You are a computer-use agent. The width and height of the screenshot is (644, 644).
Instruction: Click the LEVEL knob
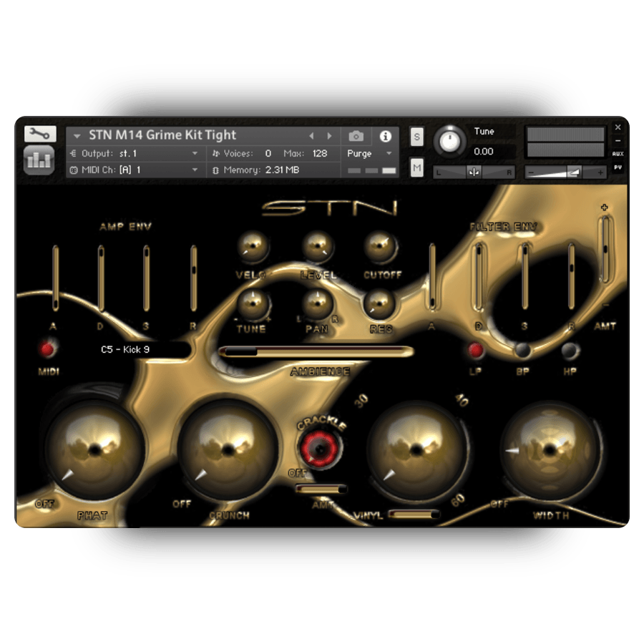coord(317,246)
